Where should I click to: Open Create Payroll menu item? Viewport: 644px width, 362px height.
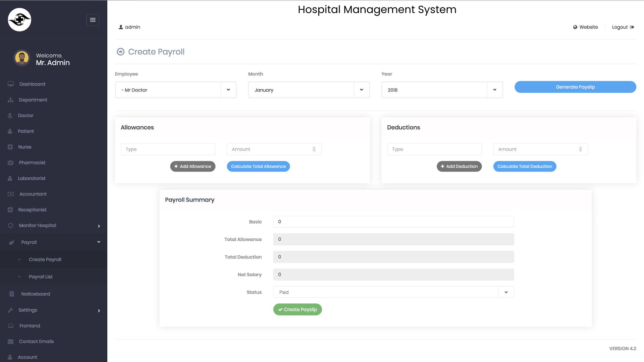coord(45,259)
